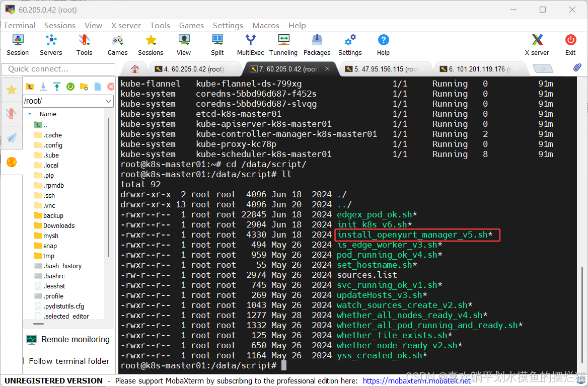Open the X server menu

click(126, 26)
